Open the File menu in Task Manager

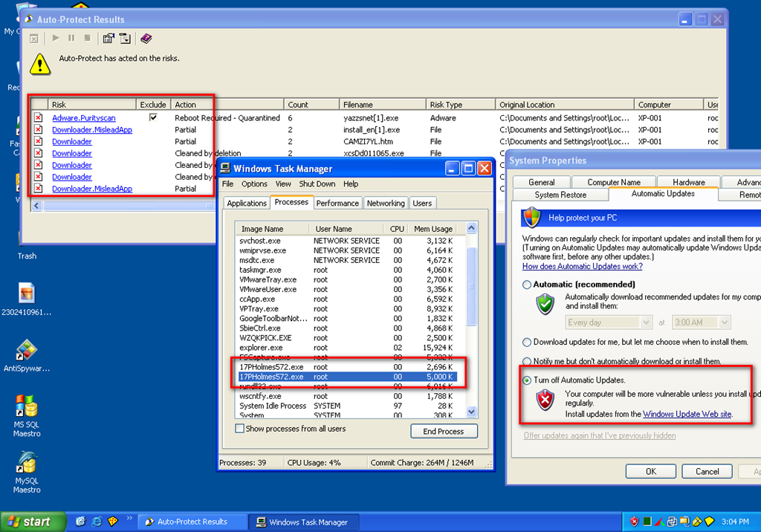pos(227,184)
